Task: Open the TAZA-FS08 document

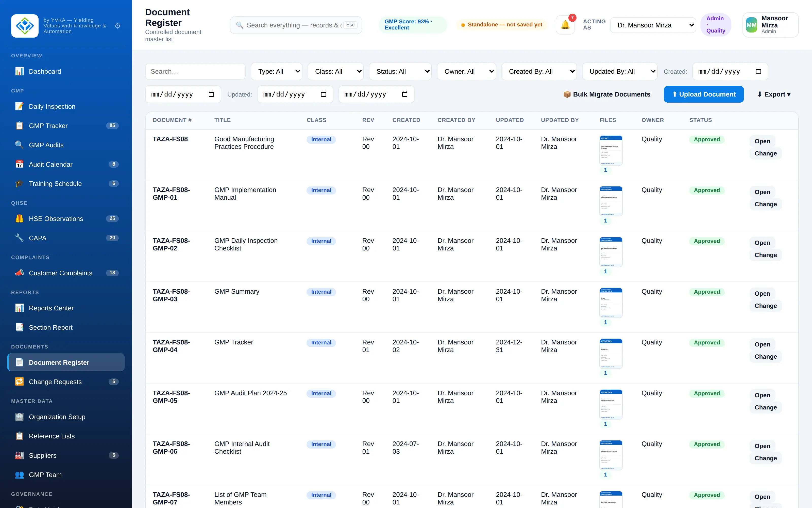Action: click(762, 141)
